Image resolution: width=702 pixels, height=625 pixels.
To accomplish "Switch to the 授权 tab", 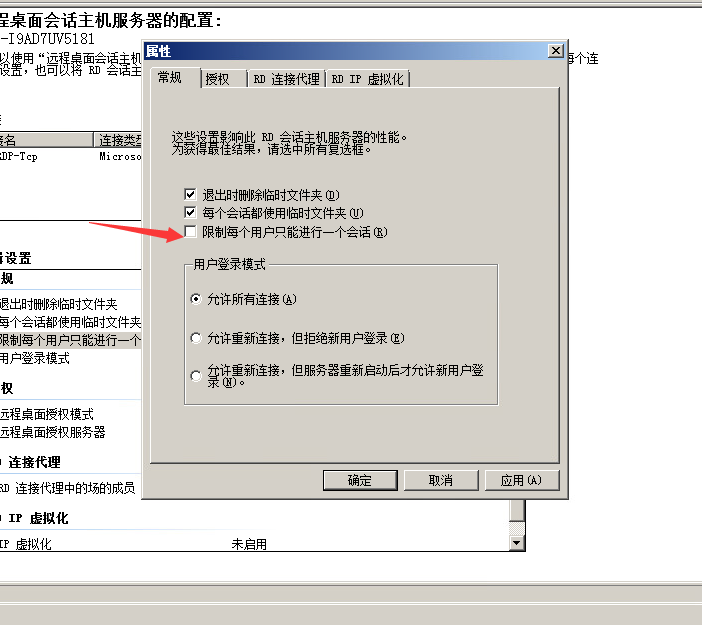I will coord(218,79).
